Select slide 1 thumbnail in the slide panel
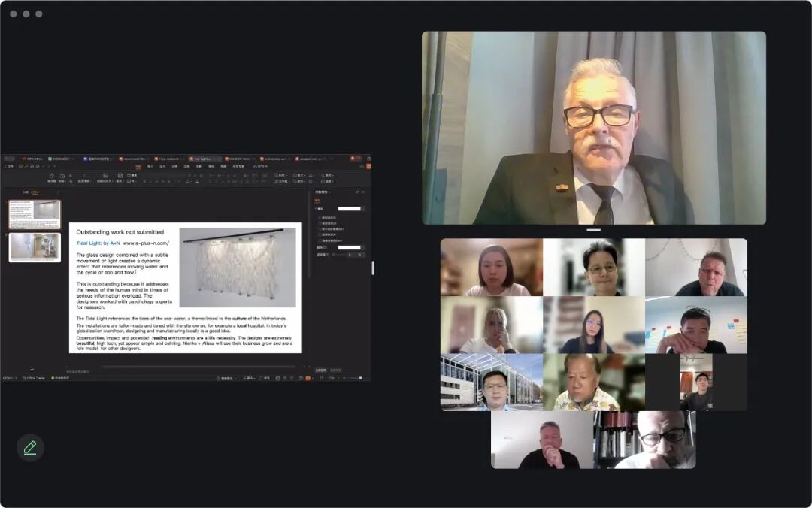 [35, 214]
